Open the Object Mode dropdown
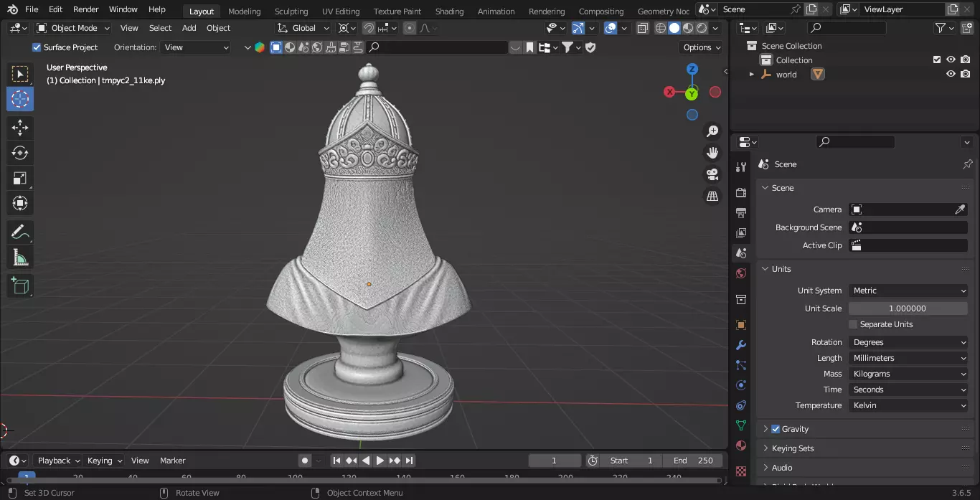Image resolution: width=980 pixels, height=500 pixels. pos(73,28)
